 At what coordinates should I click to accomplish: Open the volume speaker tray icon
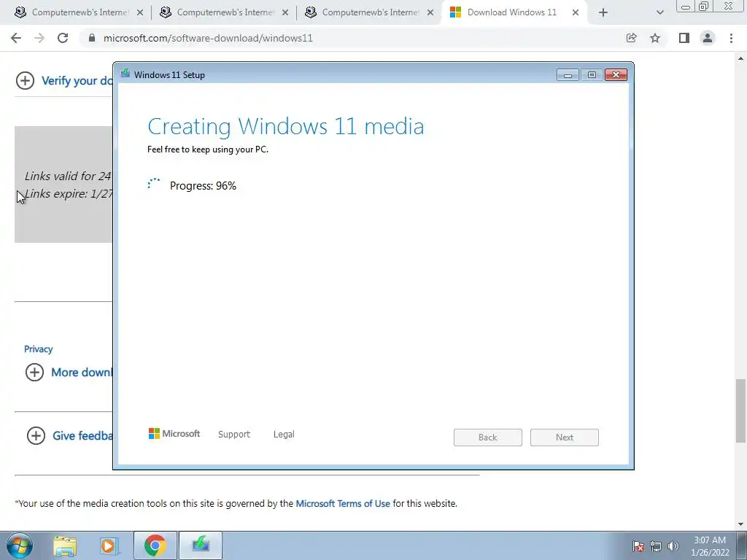(673, 546)
